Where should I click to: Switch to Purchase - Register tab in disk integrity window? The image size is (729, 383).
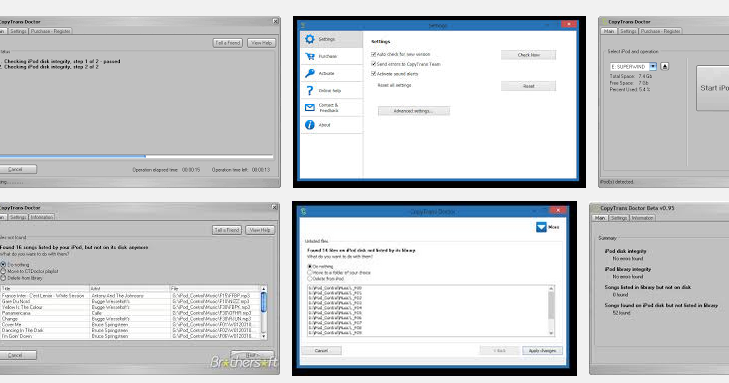point(51,31)
